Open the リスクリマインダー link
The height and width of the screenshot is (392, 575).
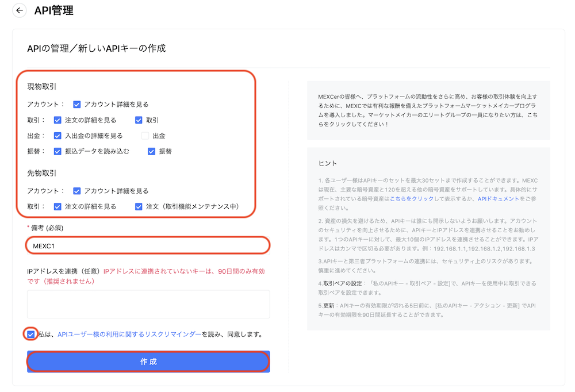click(x=129, y=334)
